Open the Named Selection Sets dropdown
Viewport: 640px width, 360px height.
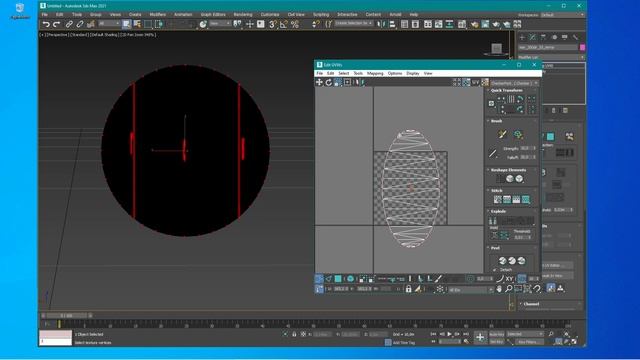(353, 24)
